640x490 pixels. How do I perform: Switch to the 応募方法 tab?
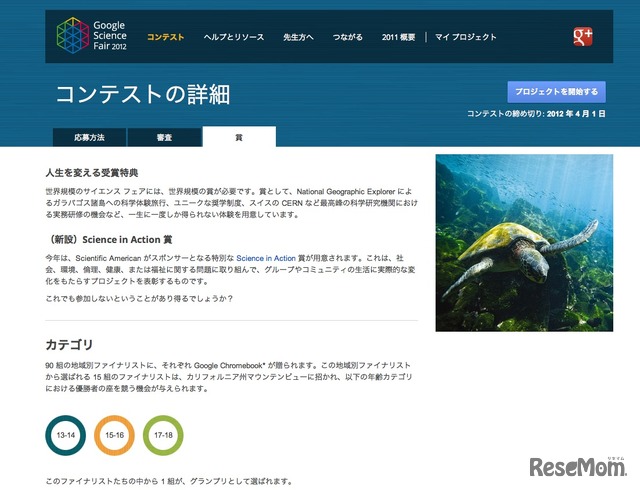[89, 137]
